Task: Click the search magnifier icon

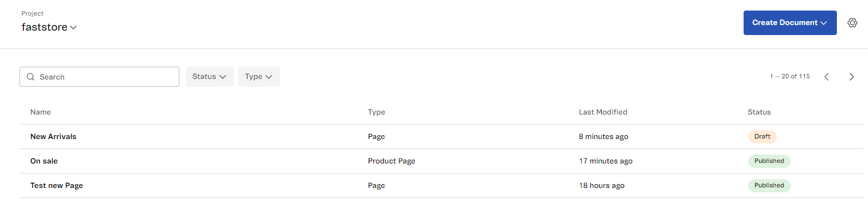Action: [x=31, y=77]
